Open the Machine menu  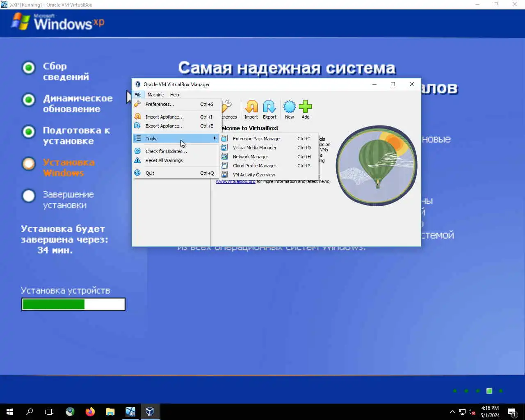(155, 95)
